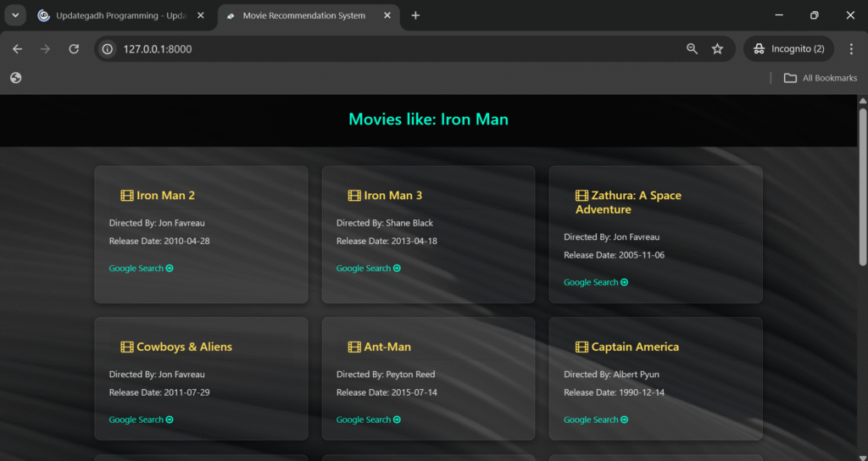The image size is (868, 461).
Task: Click the Zathura: A Space Adventure title
Action: [628, 203]
